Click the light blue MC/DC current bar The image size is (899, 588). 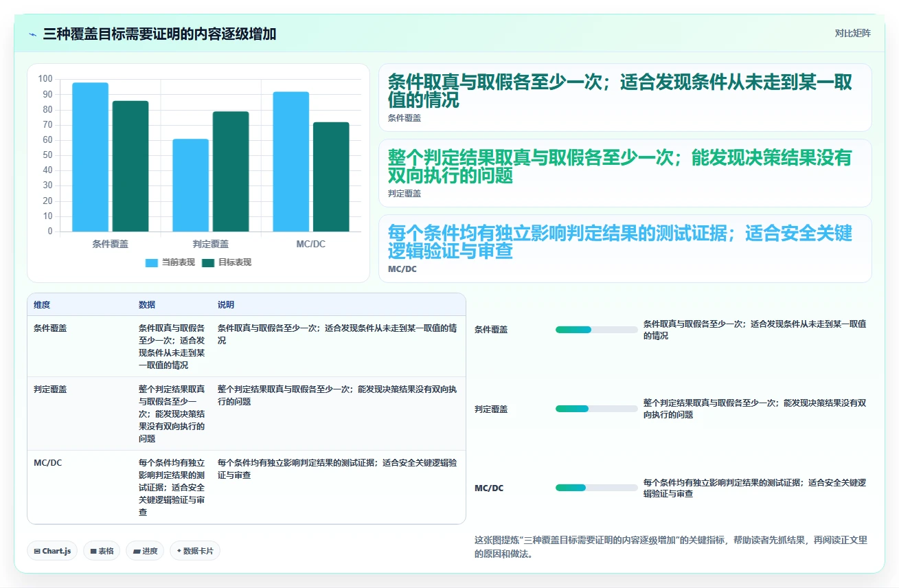point(291,161)
